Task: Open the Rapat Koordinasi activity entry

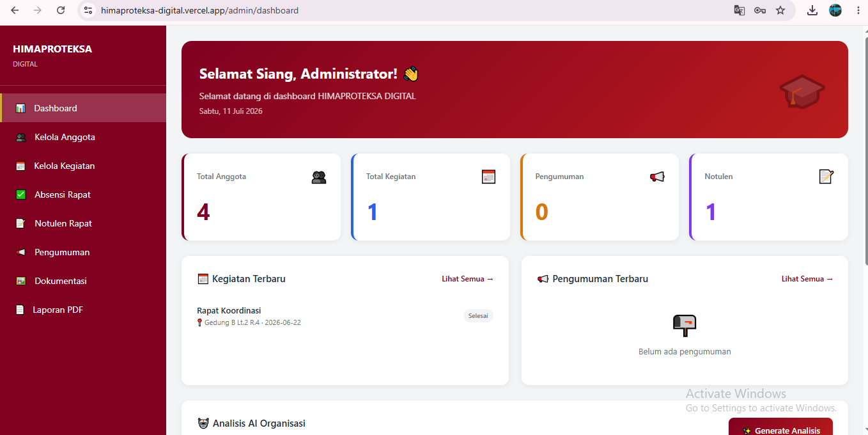Action: [345, 316]
